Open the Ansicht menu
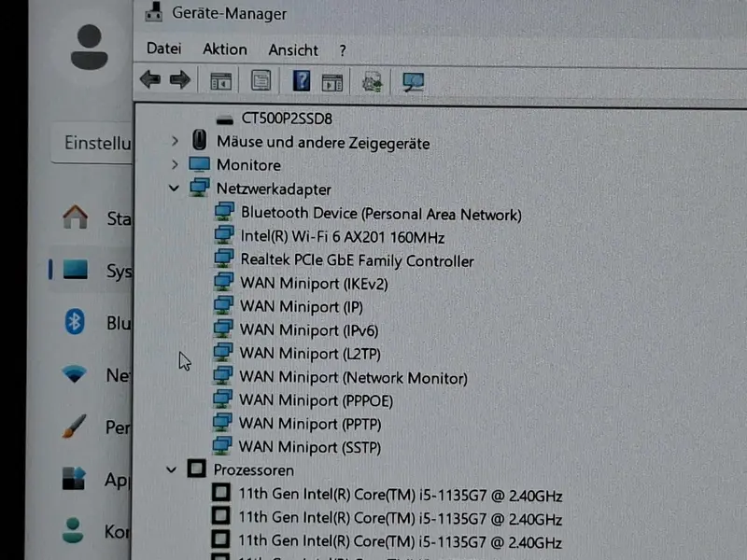Viewport: 747px width, 560px height. point(293,50)
